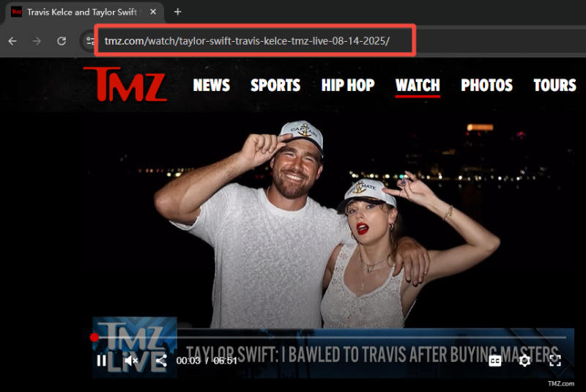Unmute the video with speaker icon
This screenshot has width=586, height=392.
tap(131, 360)
